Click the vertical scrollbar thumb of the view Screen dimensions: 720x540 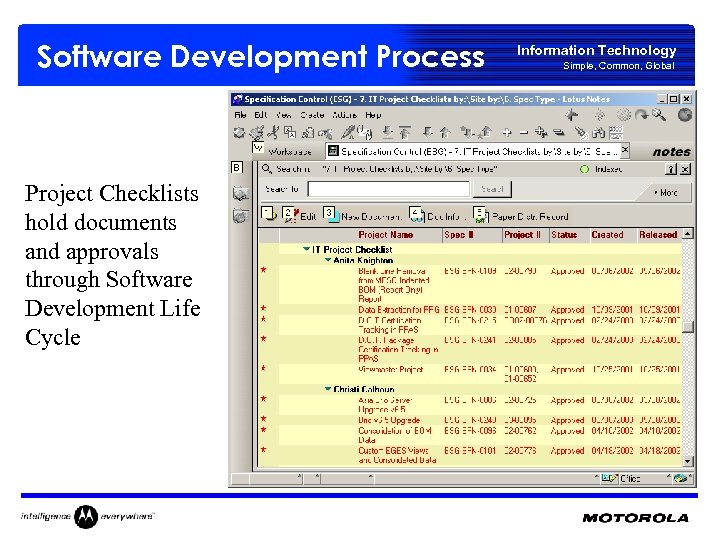pyautogui.click(x=687, y=326)
